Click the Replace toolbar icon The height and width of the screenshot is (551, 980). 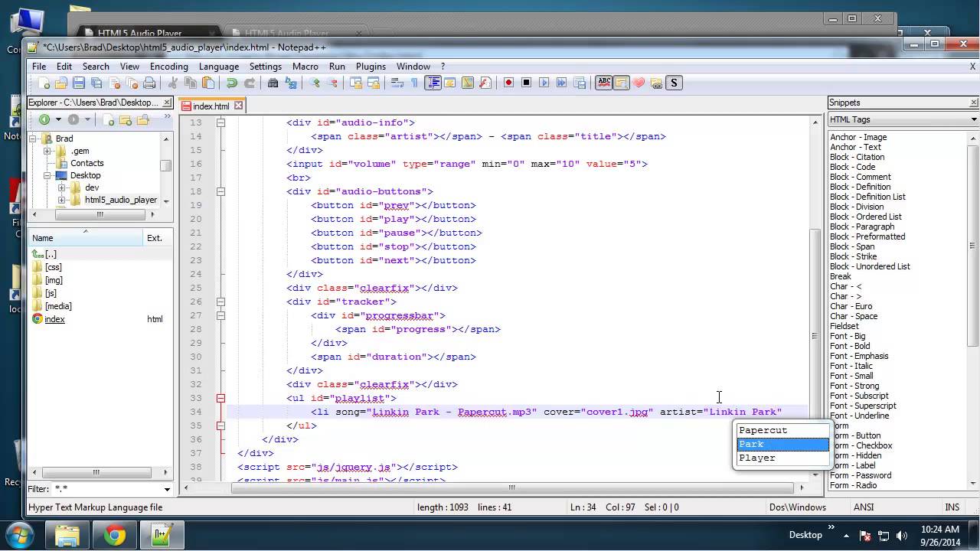(290, 83)
